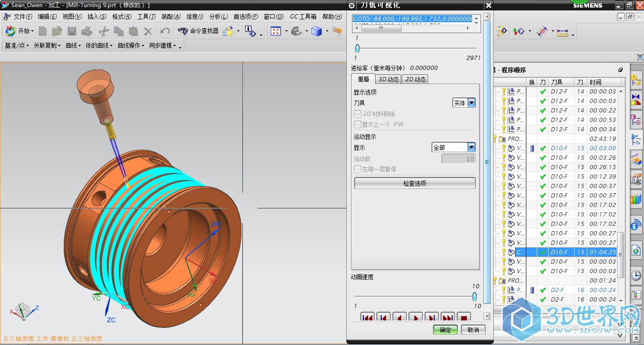
Task: Switch to the 2D 动态 tab
Action: click(415, 79)
